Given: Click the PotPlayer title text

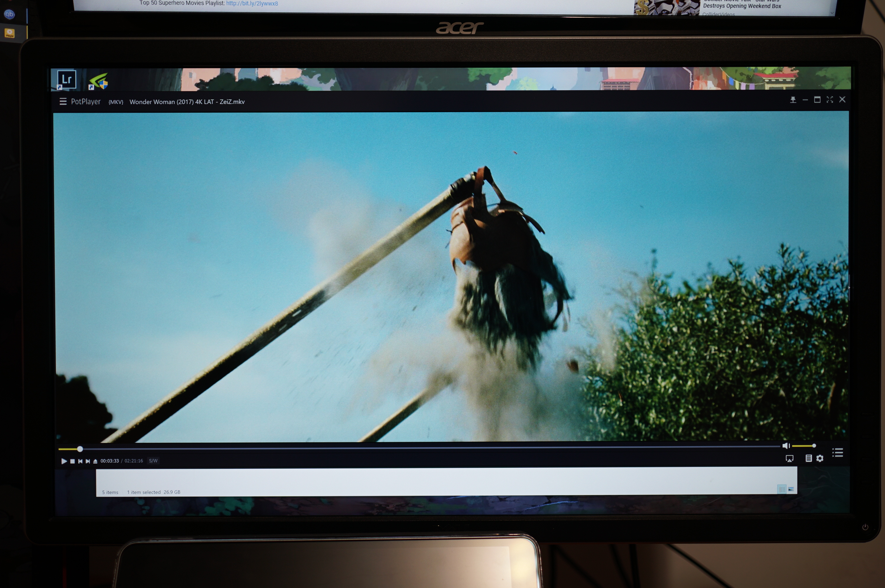Looking at the screenshot, I should (x=86, y=102).
